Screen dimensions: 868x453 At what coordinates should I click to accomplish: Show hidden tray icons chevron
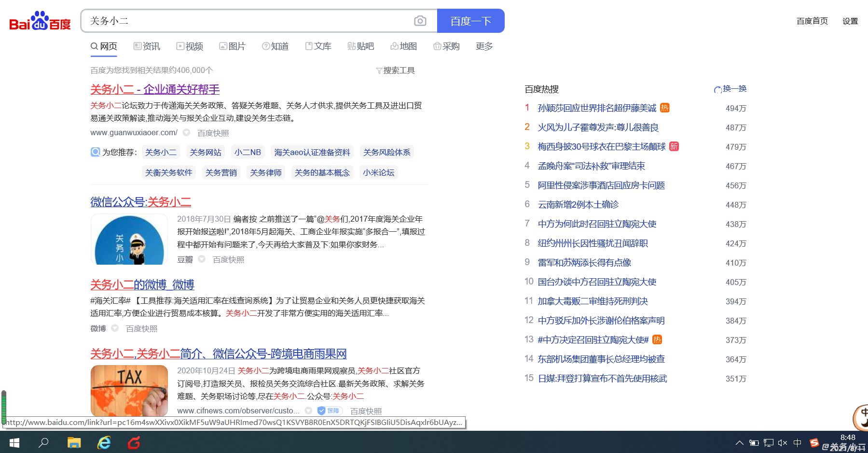(x=739, y=443)
